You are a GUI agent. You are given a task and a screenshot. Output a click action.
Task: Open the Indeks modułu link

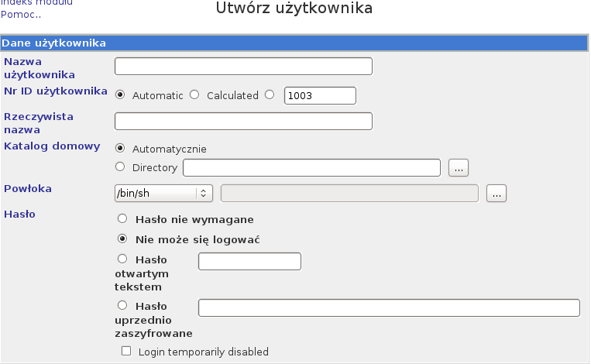[x=36, y=2]
